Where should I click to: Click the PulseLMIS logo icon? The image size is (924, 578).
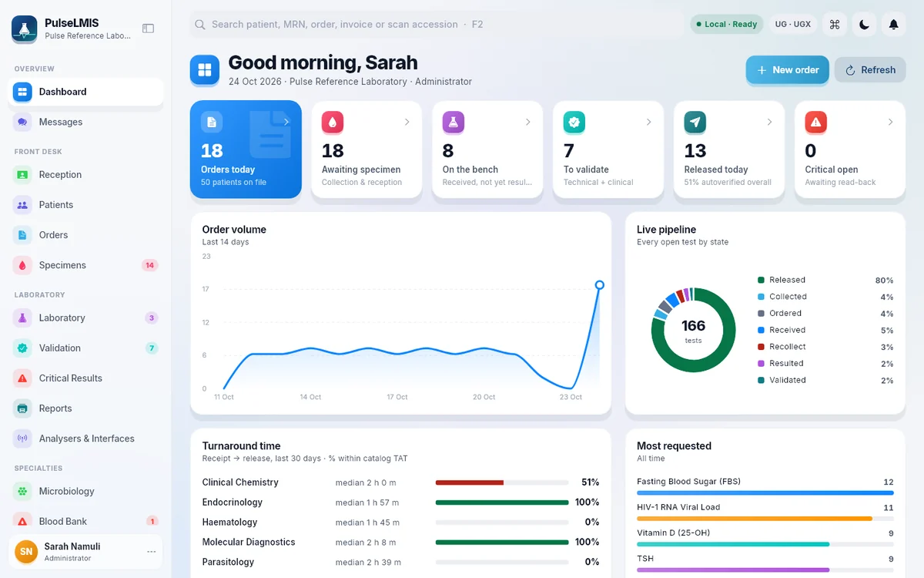click(25, 29)
